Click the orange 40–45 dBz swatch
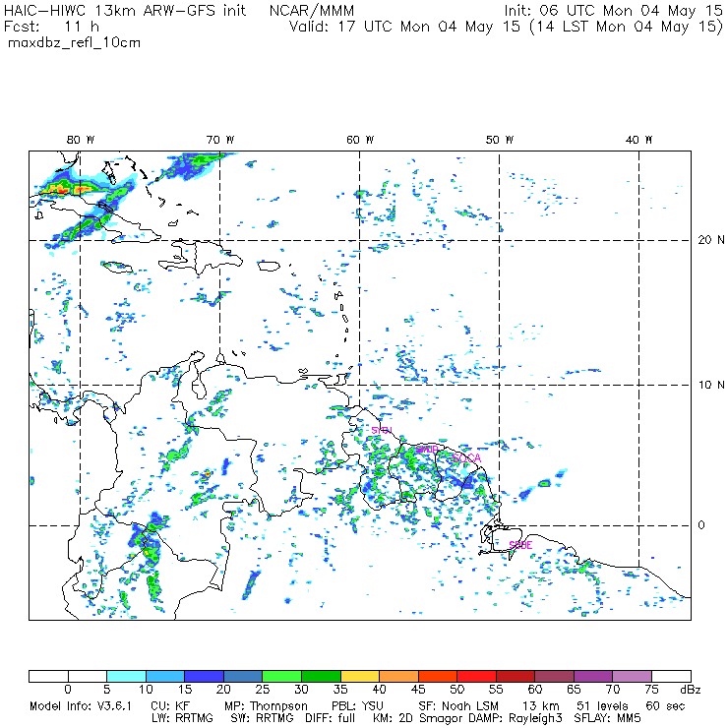The image size is (728, 728). 398,676
